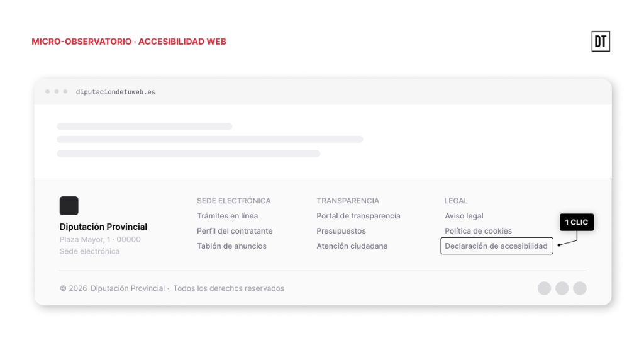Image resolution: width=644 pixels, height=350 pixels.
Task: Open Portal de transparencia link
Action: (358, 216)
